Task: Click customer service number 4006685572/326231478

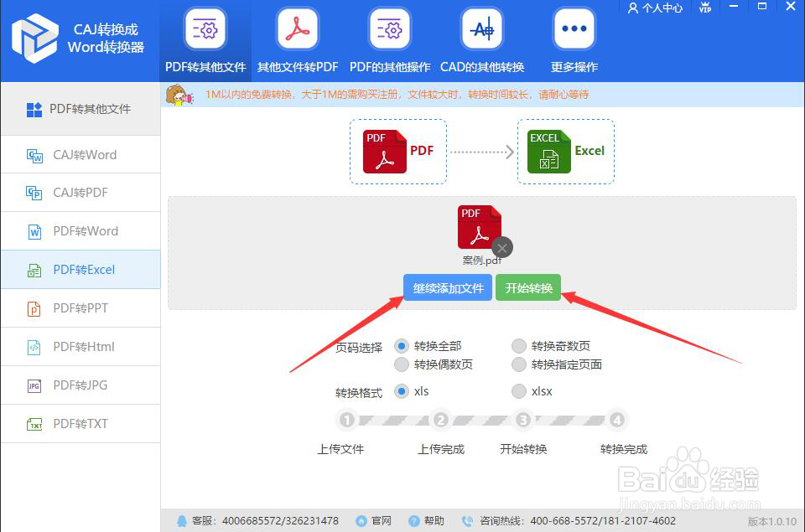Action: click(x=280, y=521)
